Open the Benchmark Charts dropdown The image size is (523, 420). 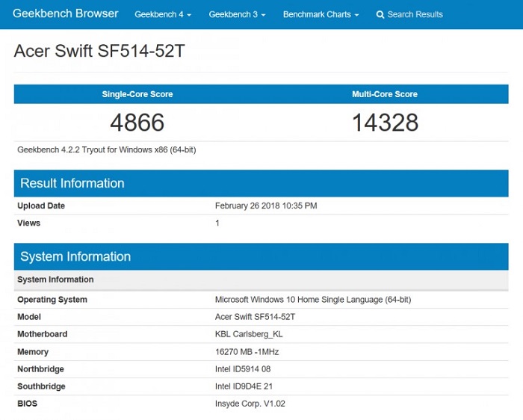click(x=321, y=15)
